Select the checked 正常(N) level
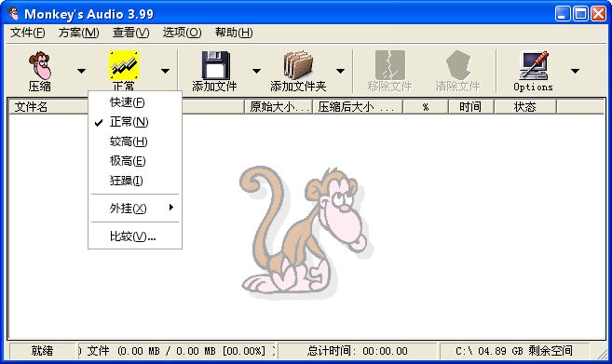This screenshot has width=612, height=364. [135, 122]
